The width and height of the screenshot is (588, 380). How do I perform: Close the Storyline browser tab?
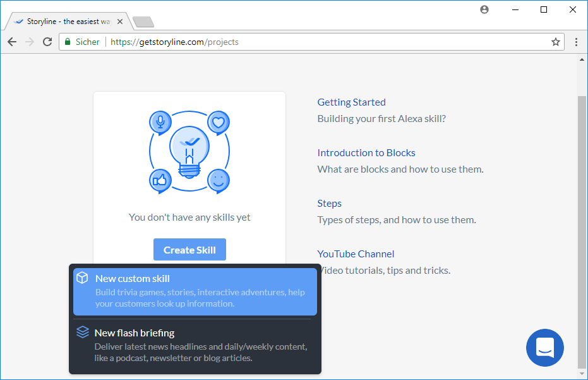click(120, 21)
